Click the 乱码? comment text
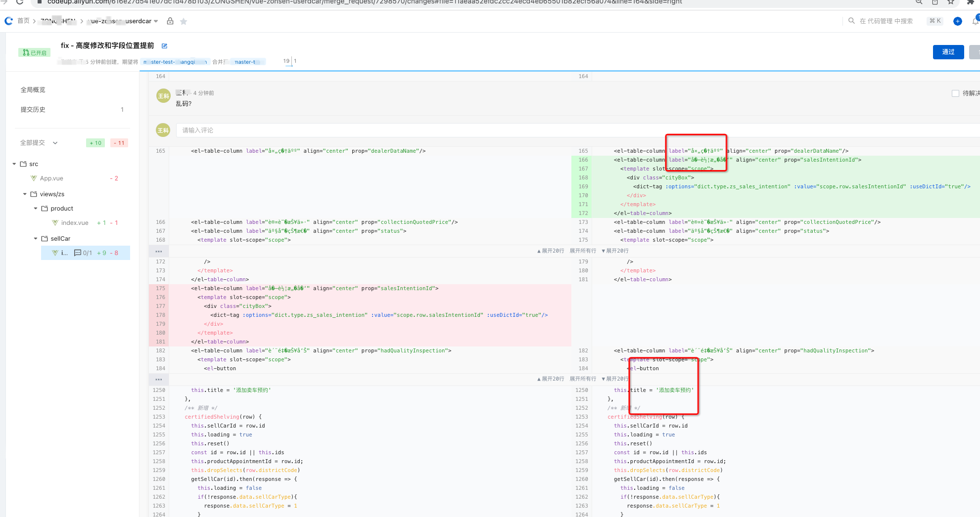This screenshot has height=517, width=980. [184, 104]
